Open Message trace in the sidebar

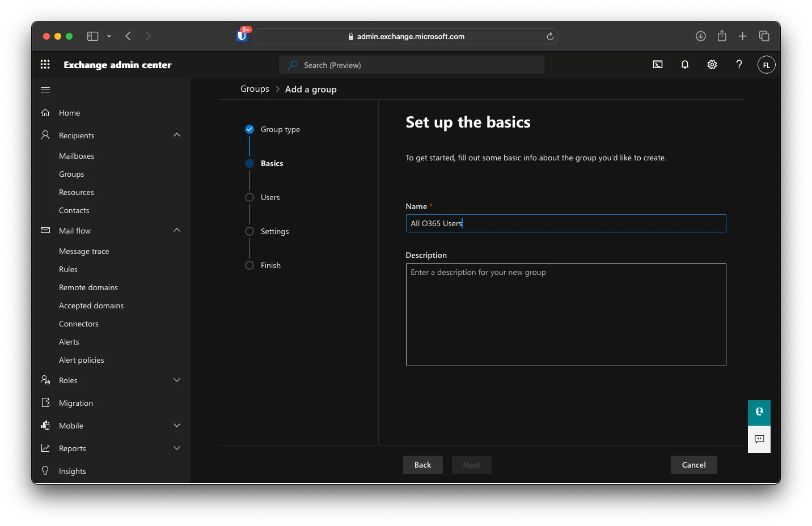point(84,251)
